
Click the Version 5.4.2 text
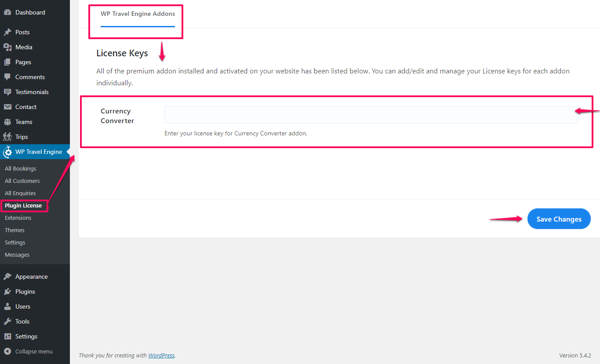tap(575, 355)
